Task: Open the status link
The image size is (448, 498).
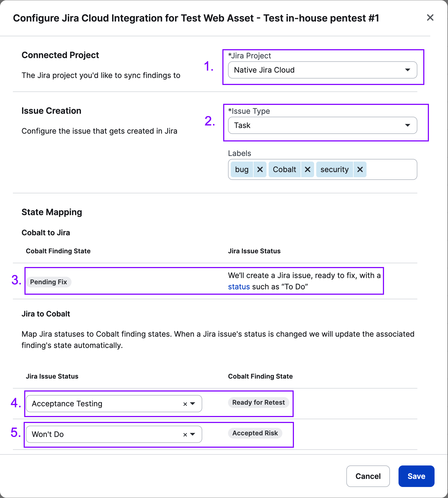Action: click(x=239, y=287)
